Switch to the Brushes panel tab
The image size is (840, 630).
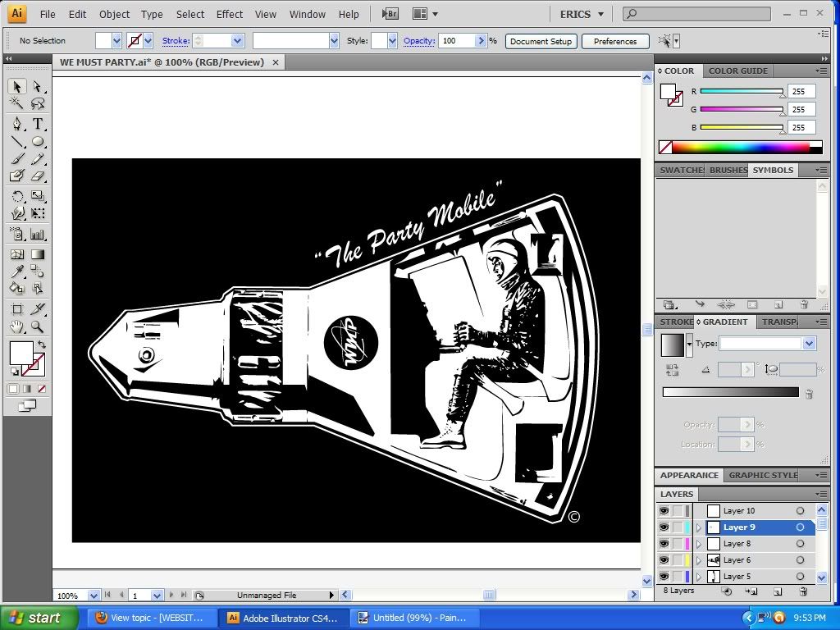(728, 170)
